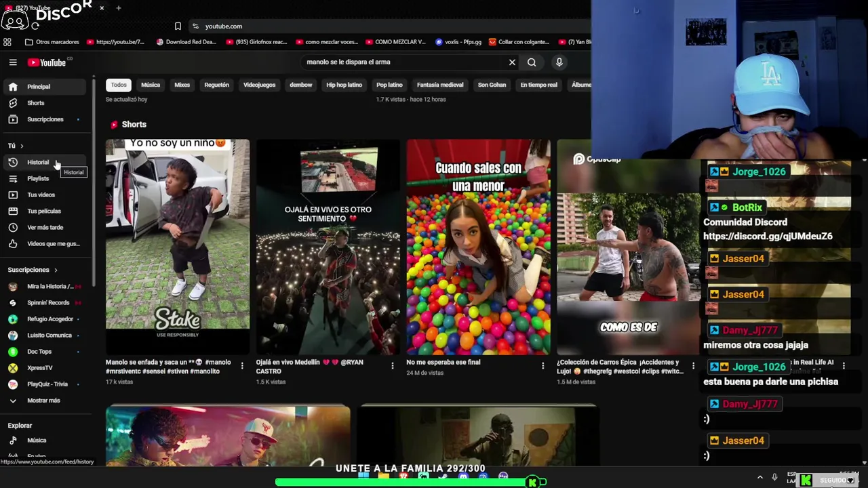Open the Doc Tops subscription channel
This screenshot has height=488, width=868.
coord(45,352)
